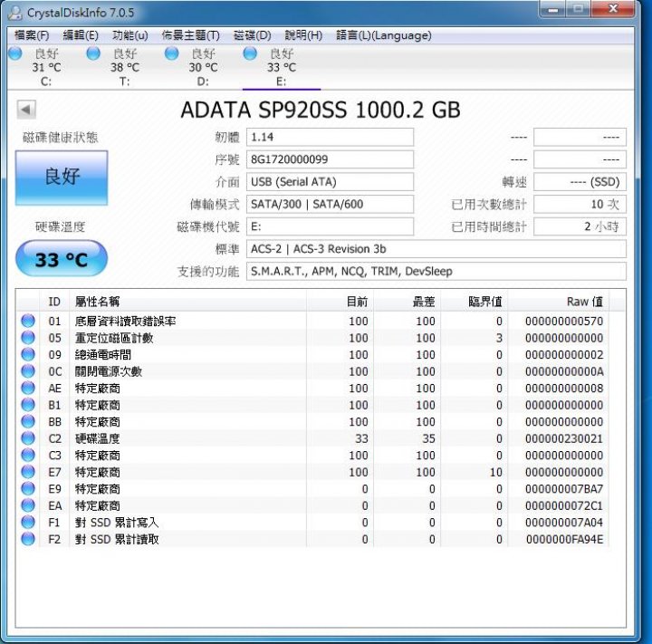This screenshot has width=652, height=644.
Task: Click the supported features field with S.M.A.R.T.
Action: [436, 271]
